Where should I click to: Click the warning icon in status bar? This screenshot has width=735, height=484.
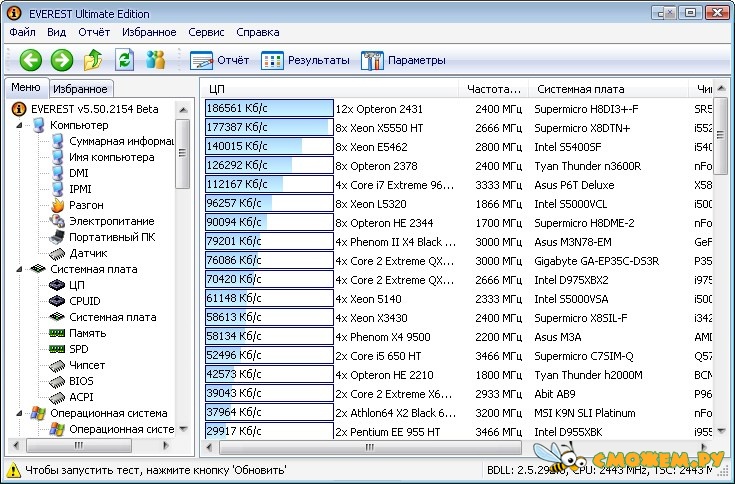[x=13, y=469]
